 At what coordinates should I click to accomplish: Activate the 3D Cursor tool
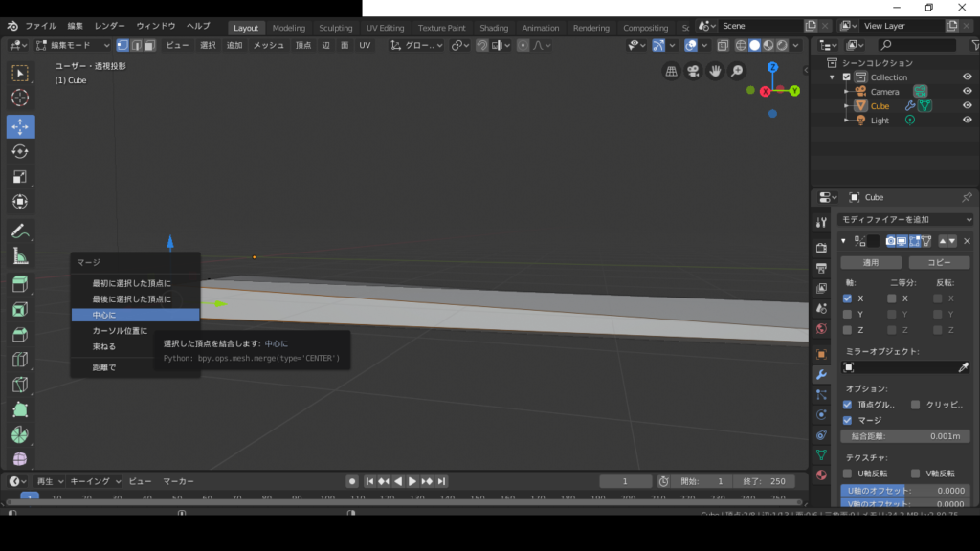point(20,98)
